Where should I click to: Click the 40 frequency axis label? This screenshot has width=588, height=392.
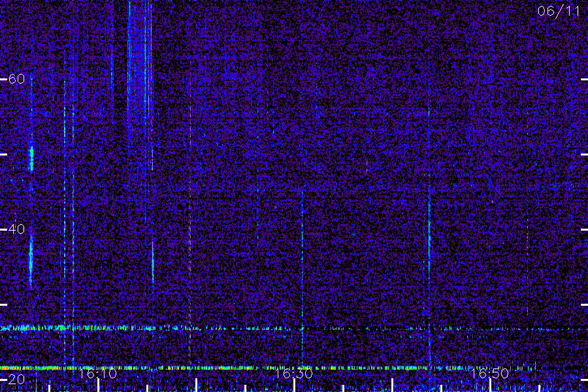tap(16, 229)
